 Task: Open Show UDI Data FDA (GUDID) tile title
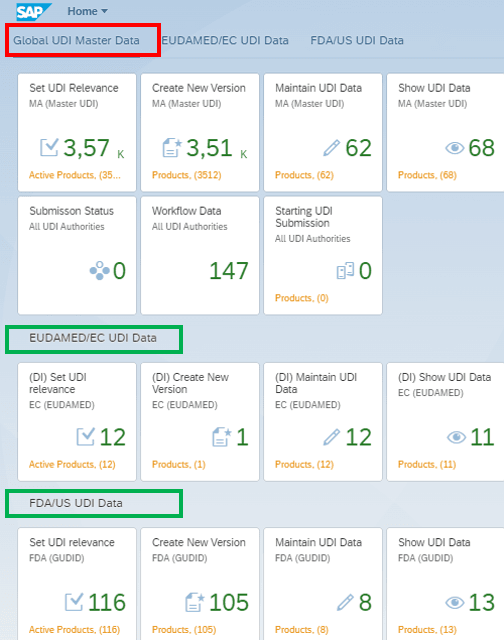434,542
